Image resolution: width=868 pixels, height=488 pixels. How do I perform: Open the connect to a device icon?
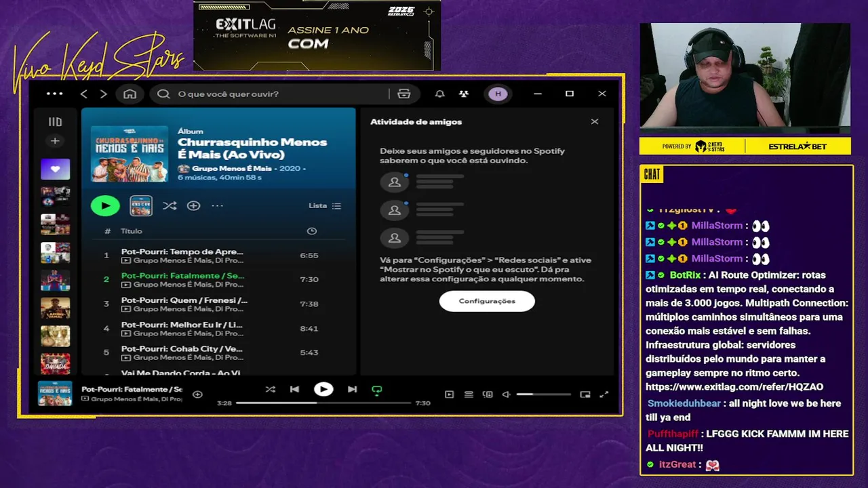488,394
